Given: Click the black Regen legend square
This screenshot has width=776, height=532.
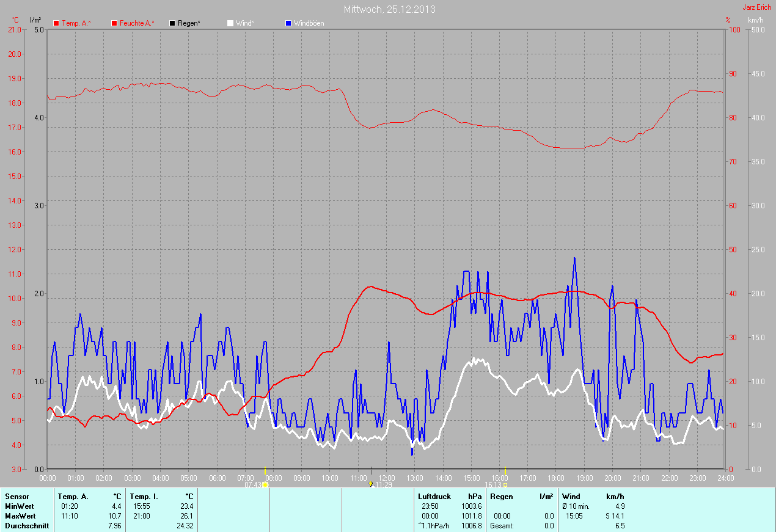Looking at the screenshot, I should 173,23.
